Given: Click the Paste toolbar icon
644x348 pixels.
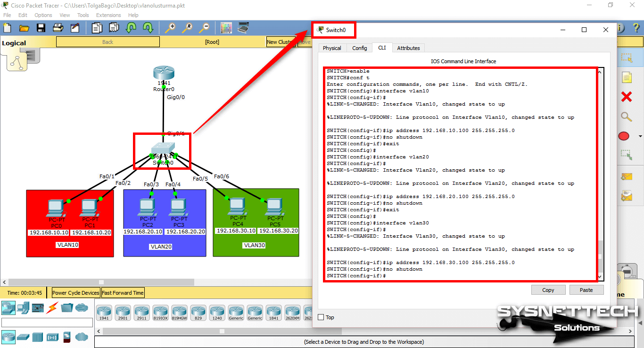Looking at the screenshot, I should [x=114, y=28].
